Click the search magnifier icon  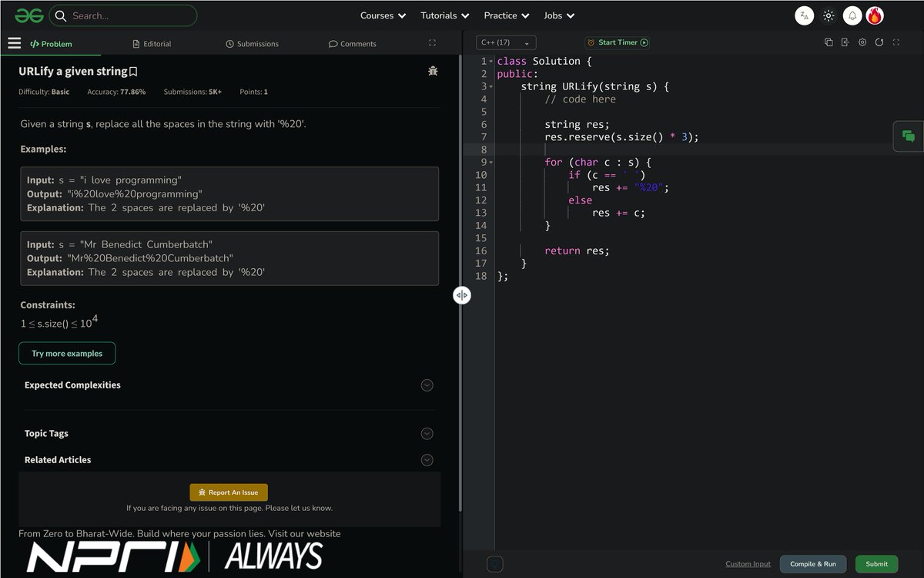[x=61, y=15]
